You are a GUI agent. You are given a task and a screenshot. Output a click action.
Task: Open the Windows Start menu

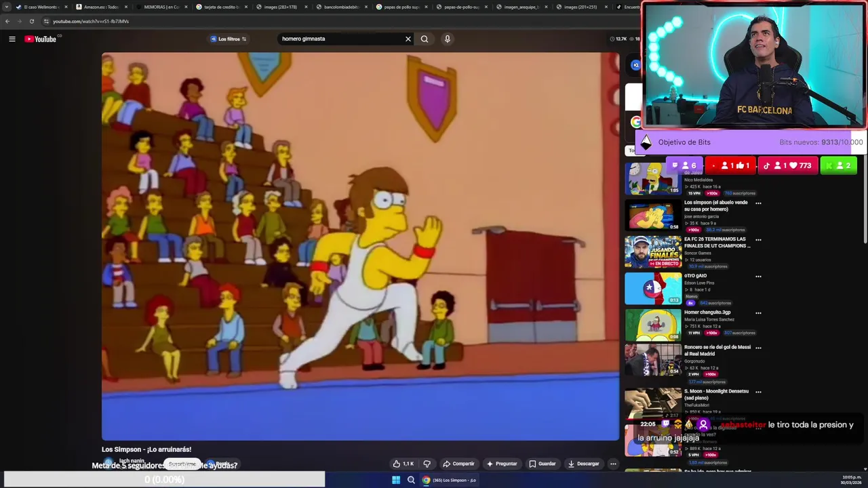point(396,480)
